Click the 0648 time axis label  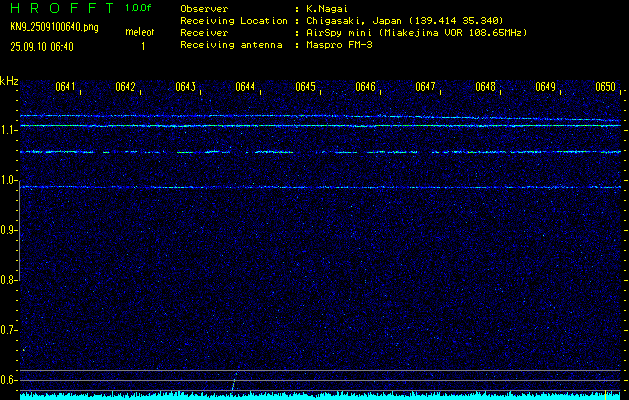tap(485, 87)
